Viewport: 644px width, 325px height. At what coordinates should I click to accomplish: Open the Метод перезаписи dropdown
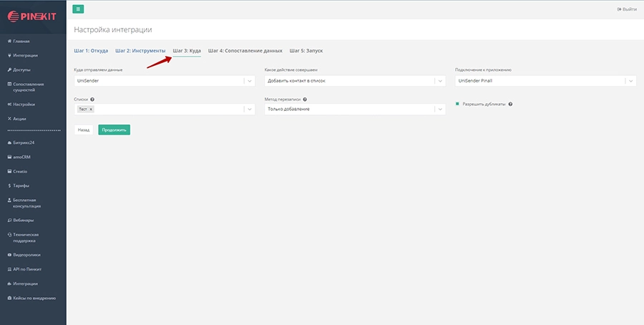coord(354,110)
